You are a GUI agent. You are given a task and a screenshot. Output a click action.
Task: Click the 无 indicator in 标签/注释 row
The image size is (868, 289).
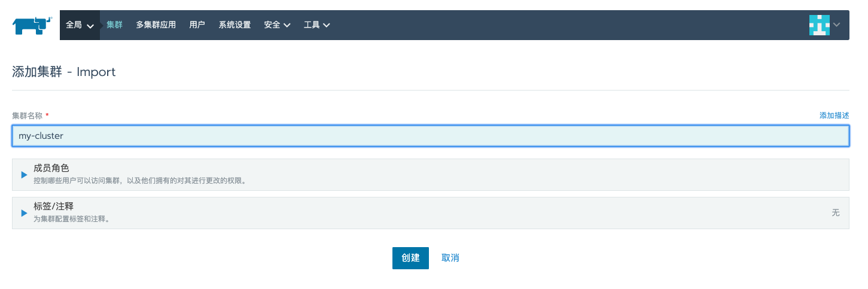pyautogui.click(x=836, y=213)
